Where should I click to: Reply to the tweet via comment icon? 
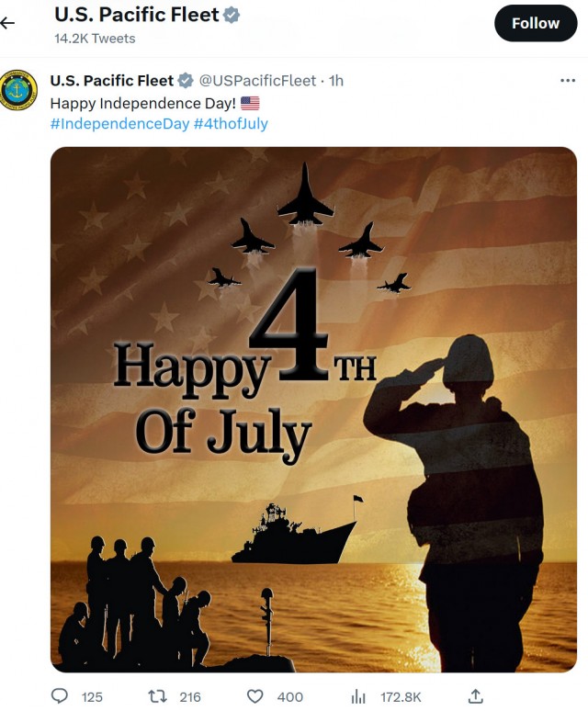[60, 696]
